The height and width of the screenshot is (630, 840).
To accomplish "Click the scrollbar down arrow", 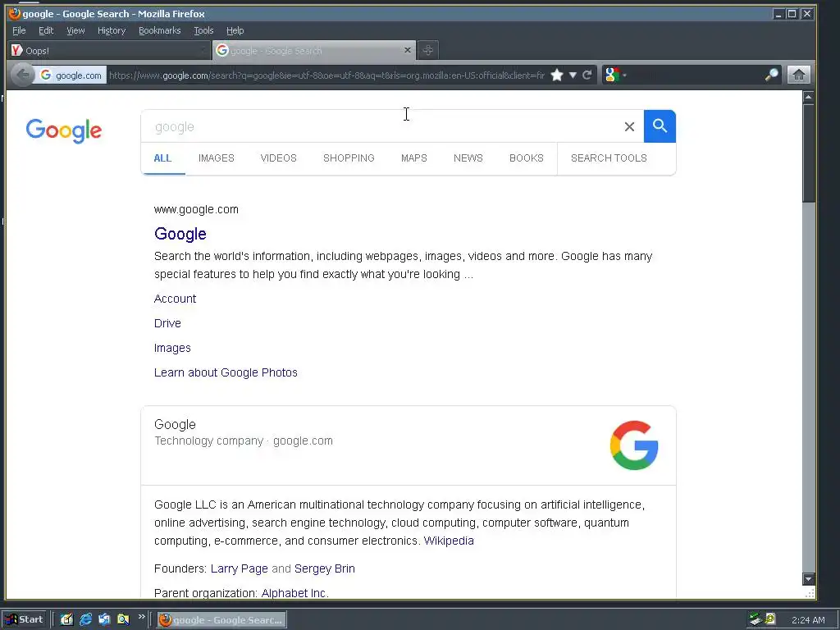I will pos(808,579).
